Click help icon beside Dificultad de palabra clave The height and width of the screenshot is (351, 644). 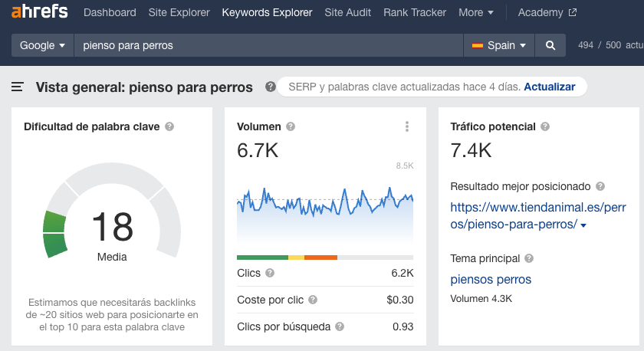pyautogui.click(x=169, y=126)
